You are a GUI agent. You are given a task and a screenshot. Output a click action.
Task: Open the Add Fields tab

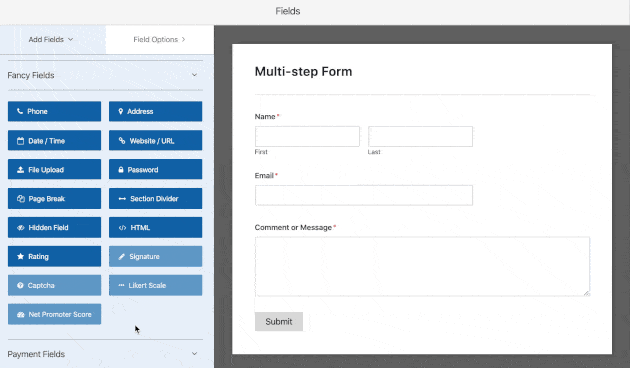point(53,39)
